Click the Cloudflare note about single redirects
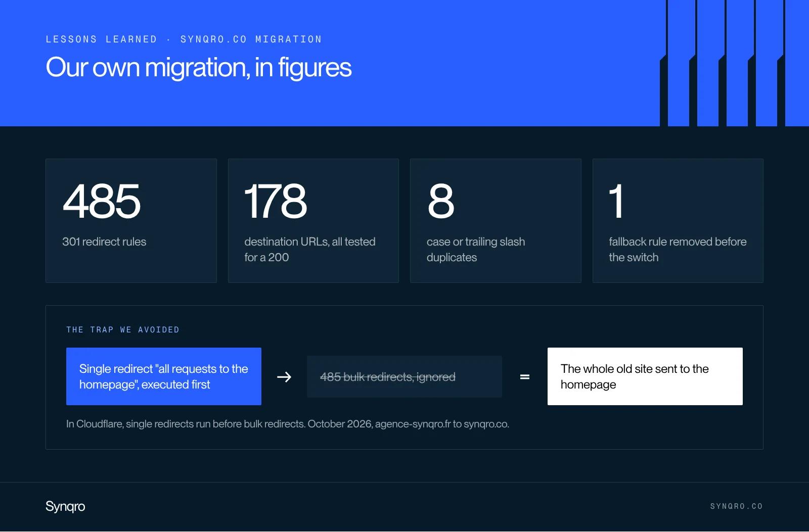 [287, 424]
